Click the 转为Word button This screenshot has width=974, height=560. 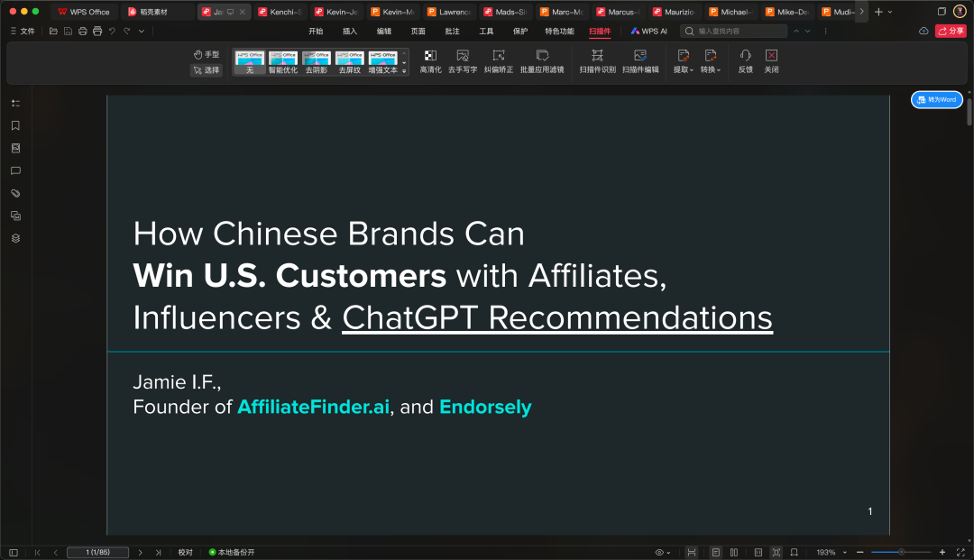937,99
